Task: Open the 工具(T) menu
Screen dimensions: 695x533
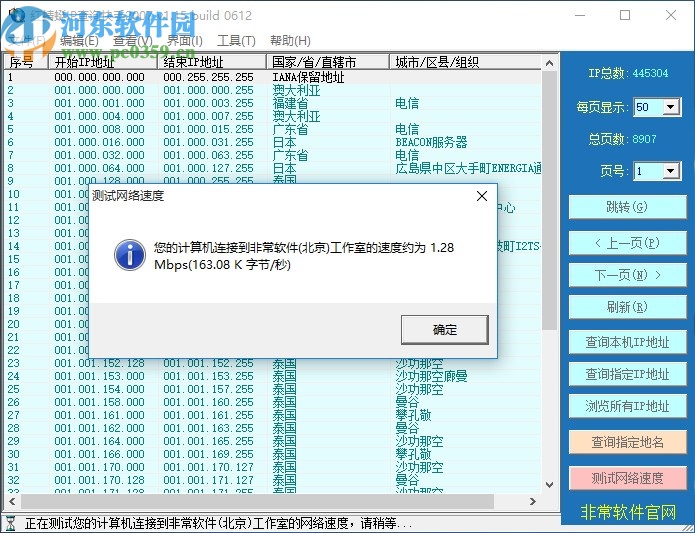Action: (236, 41)
